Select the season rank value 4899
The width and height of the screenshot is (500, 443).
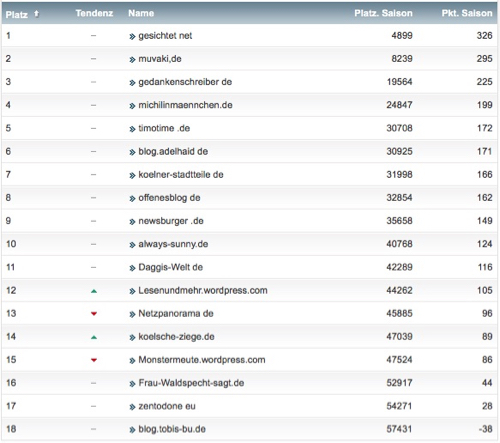pos(402,36)
